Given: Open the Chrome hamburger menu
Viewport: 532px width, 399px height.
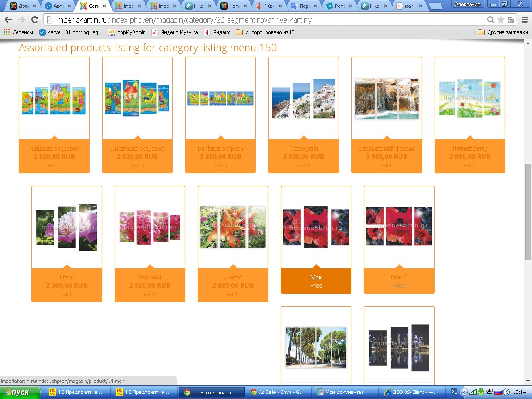Looking at the screenshot, I should coord(525,20).
